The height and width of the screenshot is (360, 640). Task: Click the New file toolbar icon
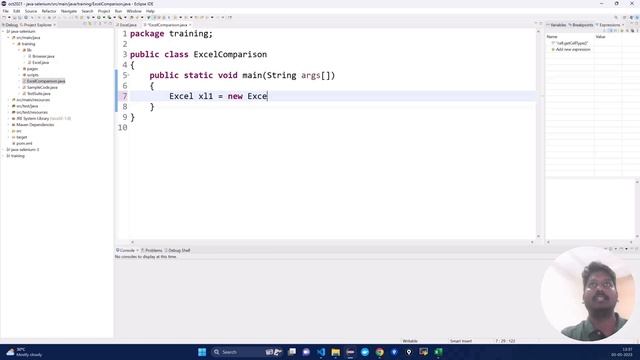coord(4,18)
